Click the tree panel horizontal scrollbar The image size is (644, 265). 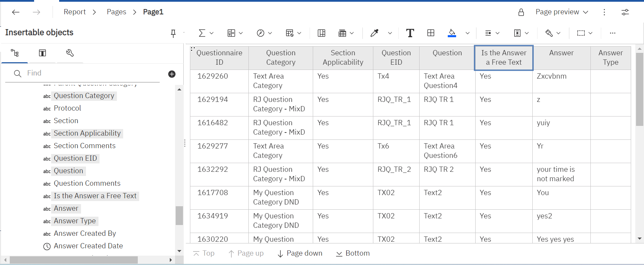point(74,260)
